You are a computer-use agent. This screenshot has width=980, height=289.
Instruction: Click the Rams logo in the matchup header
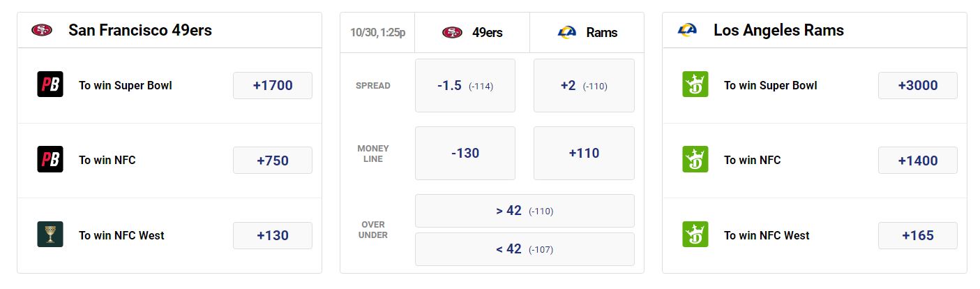pyautogui.click(x=567, y=32)
